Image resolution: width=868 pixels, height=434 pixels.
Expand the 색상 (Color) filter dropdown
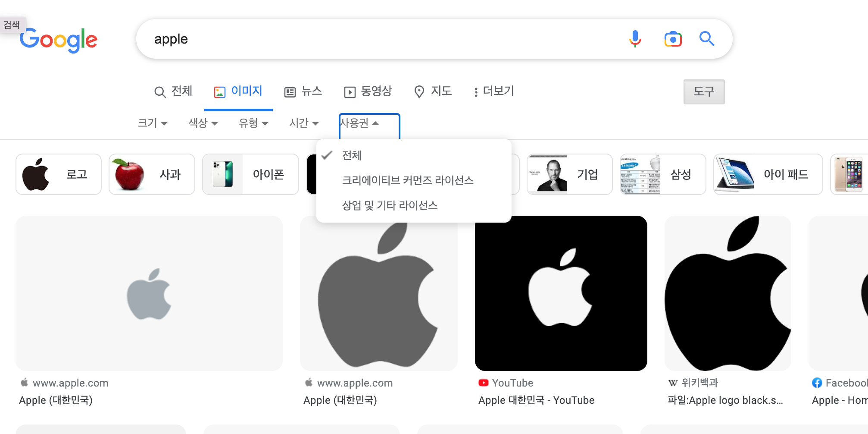point(203,123)
